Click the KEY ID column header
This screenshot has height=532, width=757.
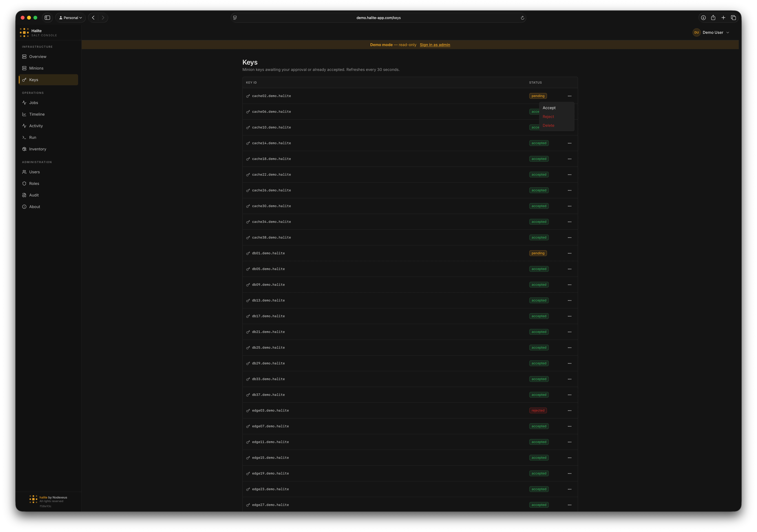(251, 83)
